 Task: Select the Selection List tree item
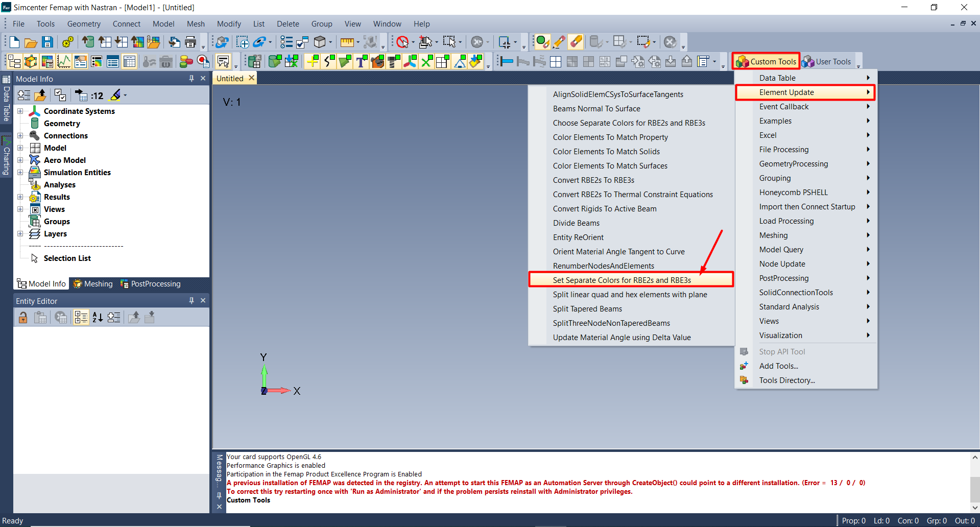(x=67, y=258)
